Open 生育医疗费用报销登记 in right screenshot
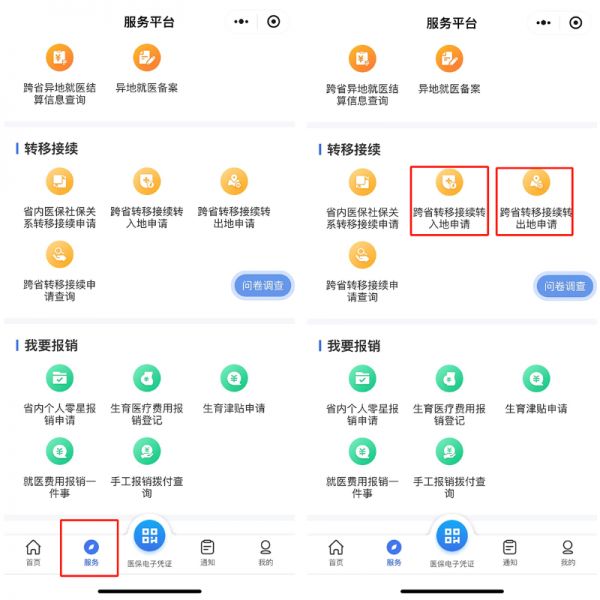The image size is (600, 600). (x=449, y=396)
